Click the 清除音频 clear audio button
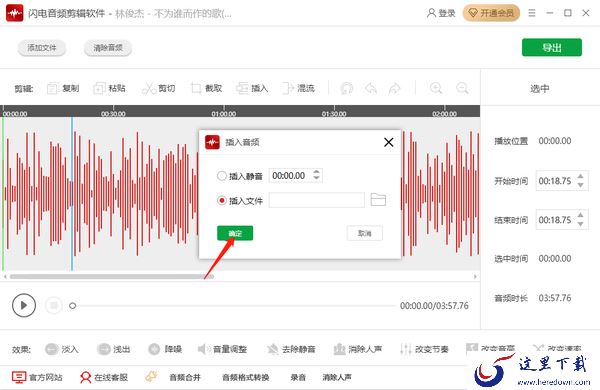600x390 pixels. (x=108, y=48)
